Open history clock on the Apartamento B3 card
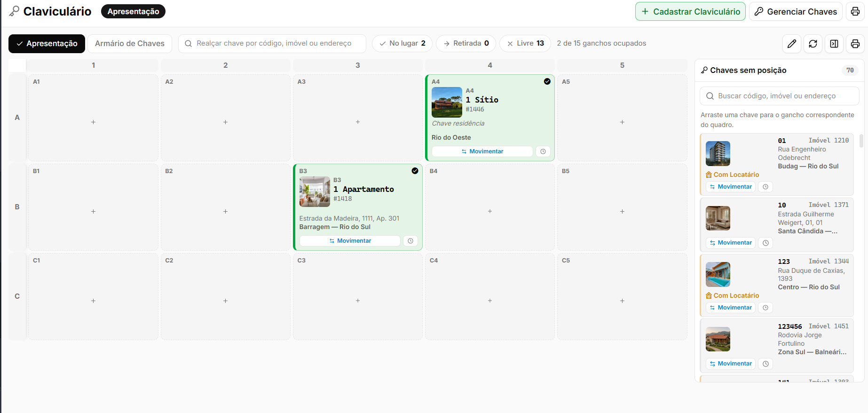 410,241
